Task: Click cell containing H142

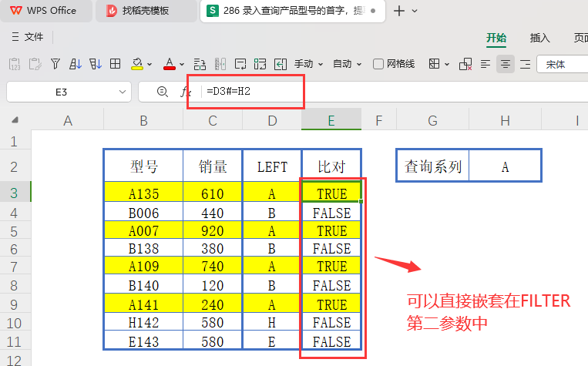Action: tap(143, 323)
